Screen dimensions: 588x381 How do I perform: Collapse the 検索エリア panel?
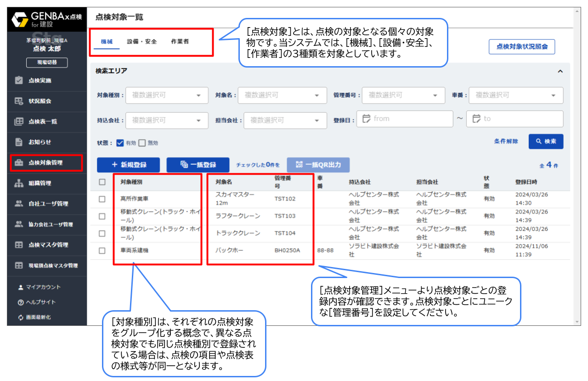tap(560, 71)
